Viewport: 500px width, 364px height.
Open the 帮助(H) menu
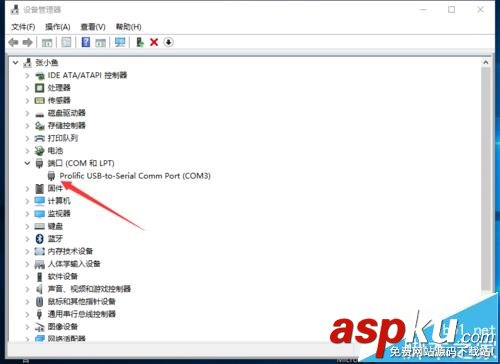[x=128, y=27]
